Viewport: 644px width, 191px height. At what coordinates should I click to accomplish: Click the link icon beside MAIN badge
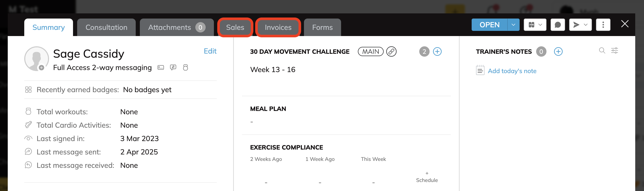click(391, 51)
